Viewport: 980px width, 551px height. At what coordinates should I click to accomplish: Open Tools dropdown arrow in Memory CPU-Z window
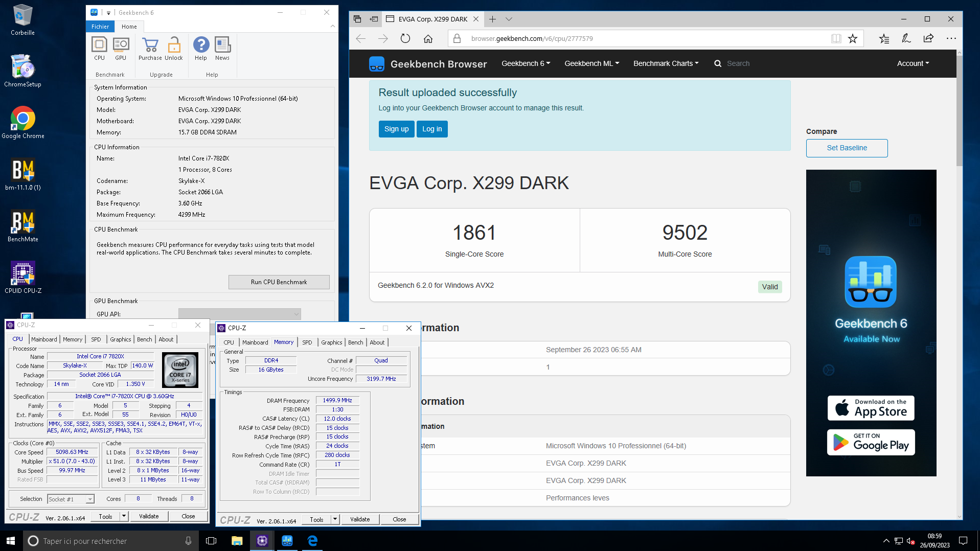(x=335, y=519)
